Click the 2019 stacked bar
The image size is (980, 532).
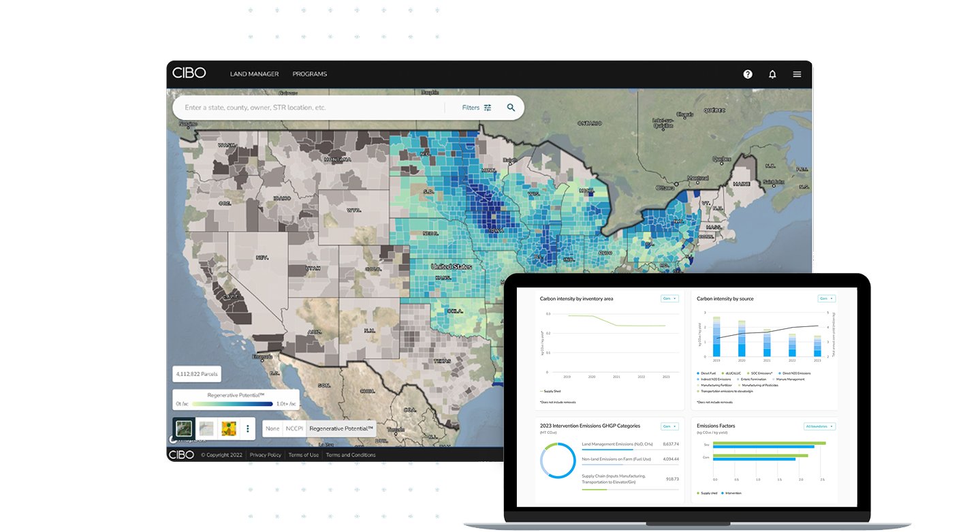point(716,337)
